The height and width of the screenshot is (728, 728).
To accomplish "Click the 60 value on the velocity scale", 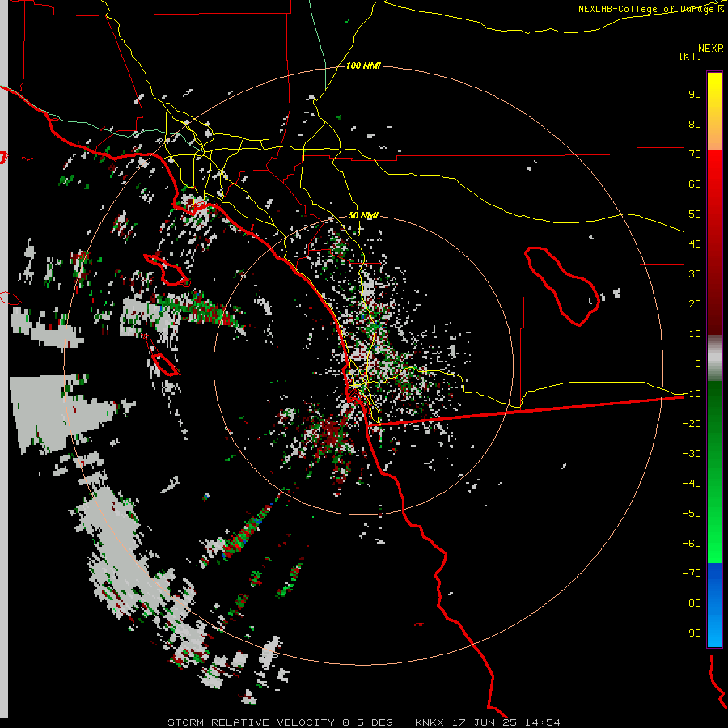I will 695,184.
